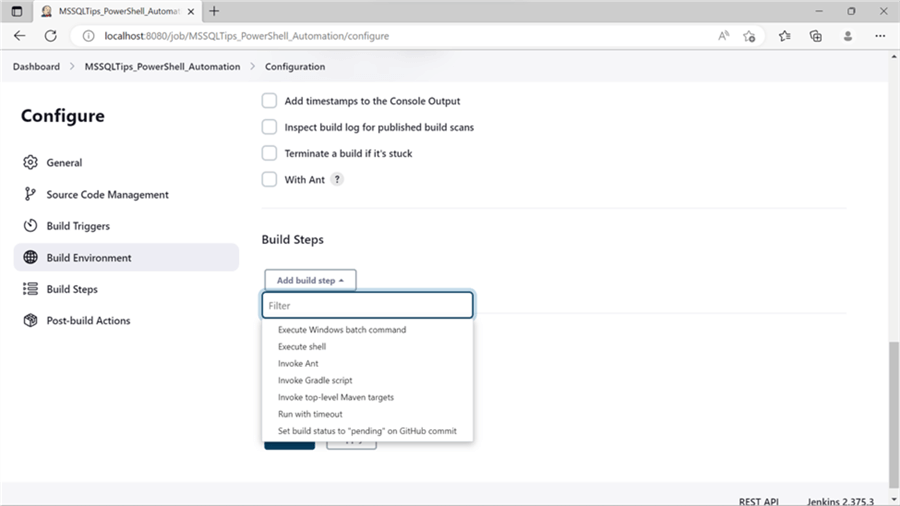Select the Source Code Management branch icon
This screenshot has height=506, width=900.
click(30, 194)
